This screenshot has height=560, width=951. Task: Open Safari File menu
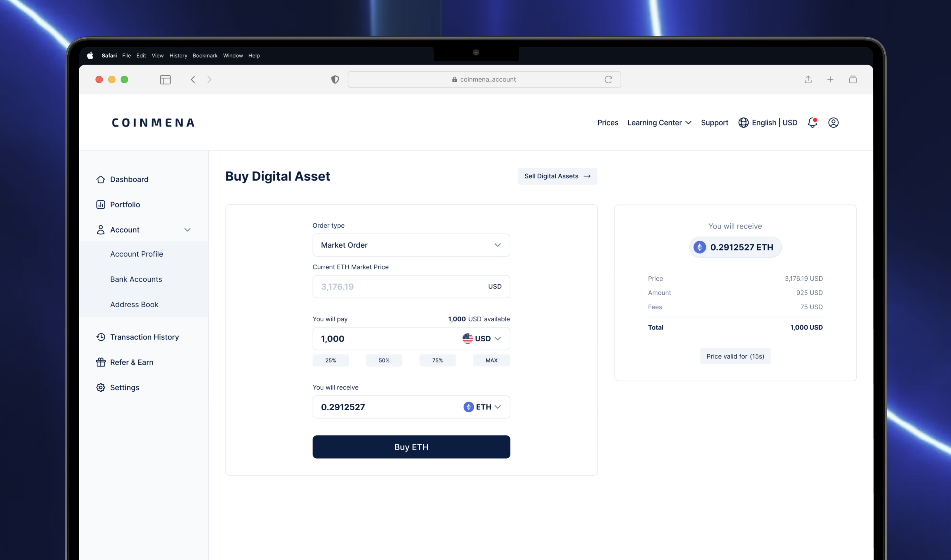pos(126,56)
